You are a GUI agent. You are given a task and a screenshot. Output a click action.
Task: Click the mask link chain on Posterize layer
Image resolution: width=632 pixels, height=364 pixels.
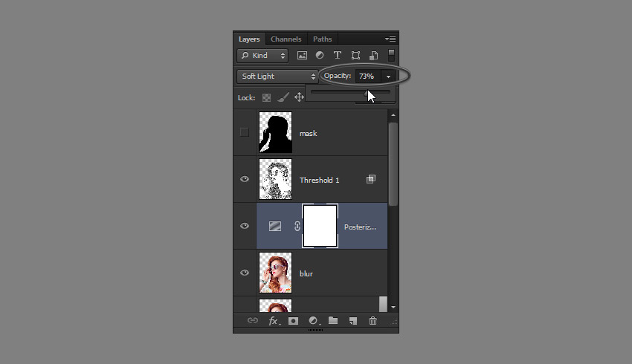(297, 227)
